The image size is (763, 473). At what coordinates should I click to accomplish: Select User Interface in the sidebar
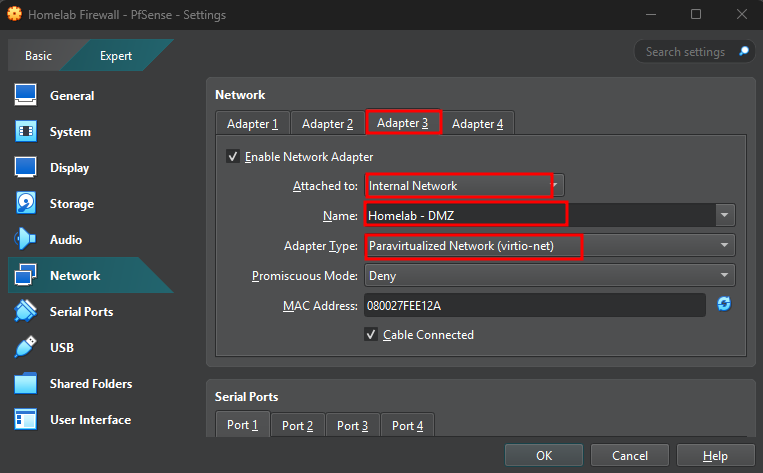click(x=91, y=419)
